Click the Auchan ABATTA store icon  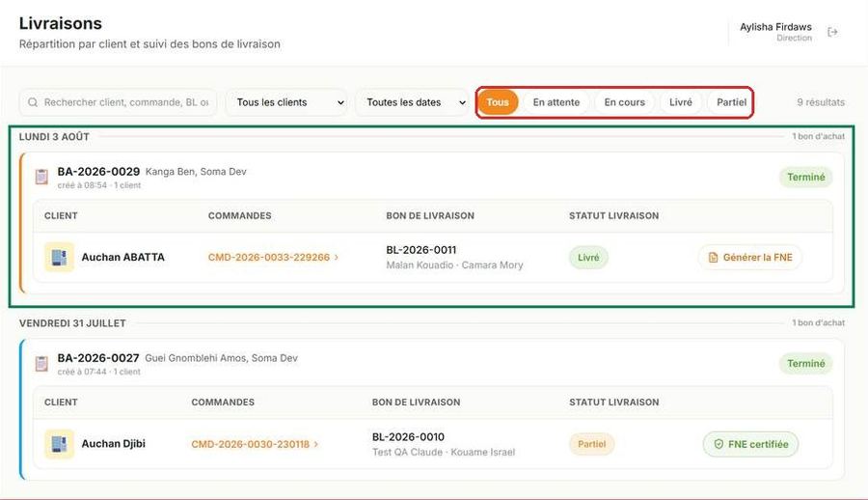click(59, 257)
